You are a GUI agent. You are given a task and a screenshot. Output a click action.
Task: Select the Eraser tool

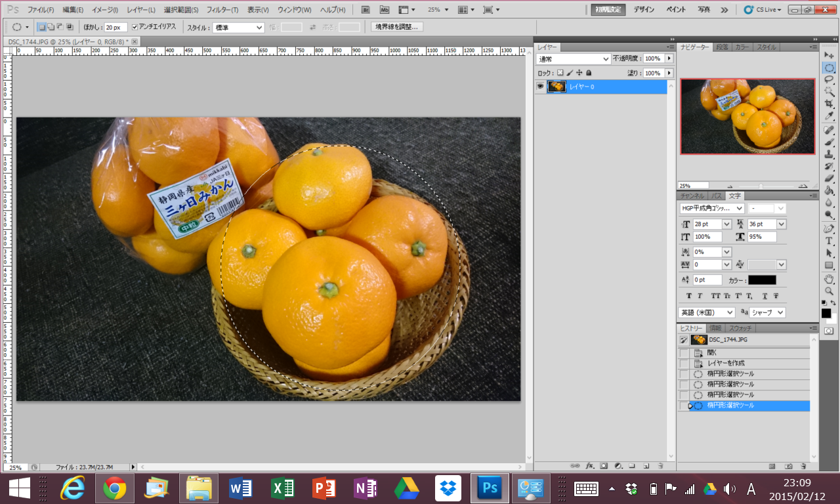click(x=829, y=178)
